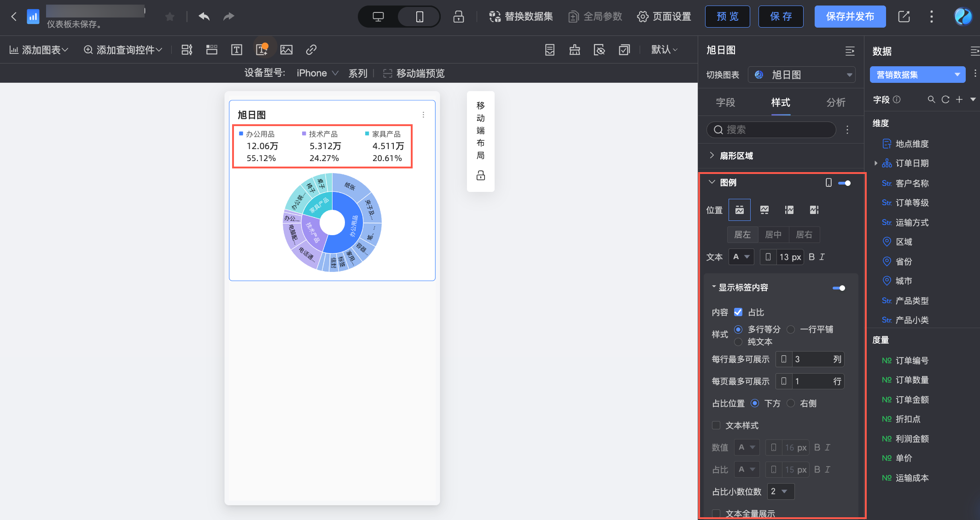980x520 pixels.
Task: Switch to the 分析 tab
Action: [x=835, y=102]
